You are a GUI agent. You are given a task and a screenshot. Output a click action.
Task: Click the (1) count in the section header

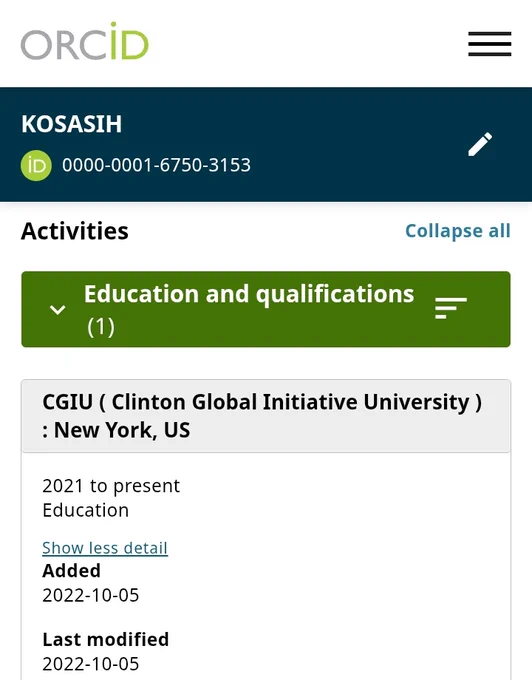[101, 327]
